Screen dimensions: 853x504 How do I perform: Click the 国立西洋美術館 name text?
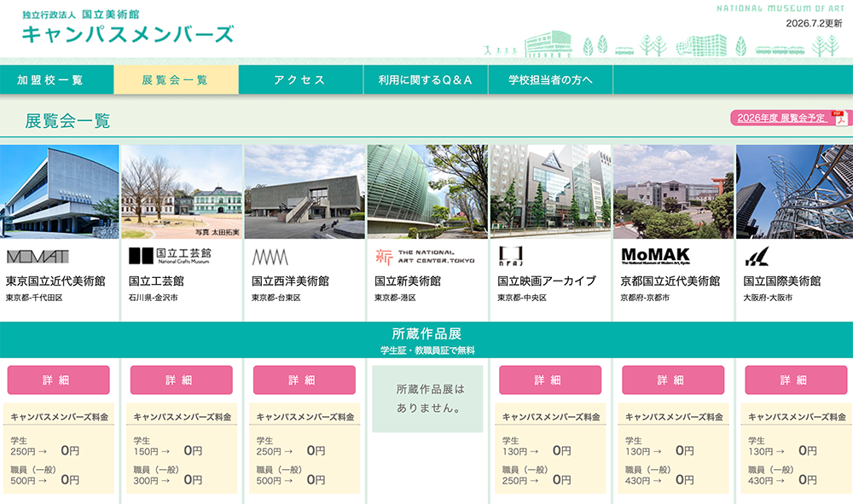[x=291, y=281]
